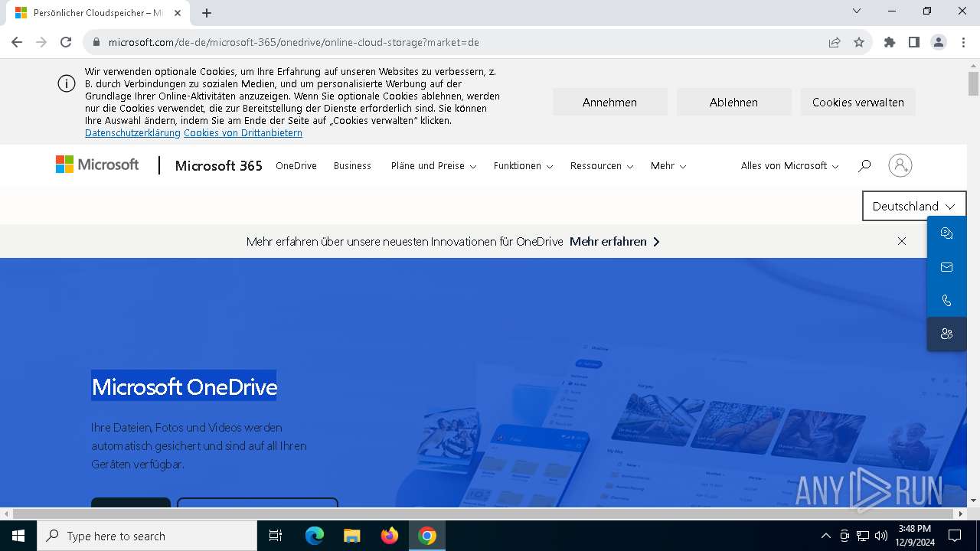
Task: Expand Pläne und Preise menu
Action: 433,165
